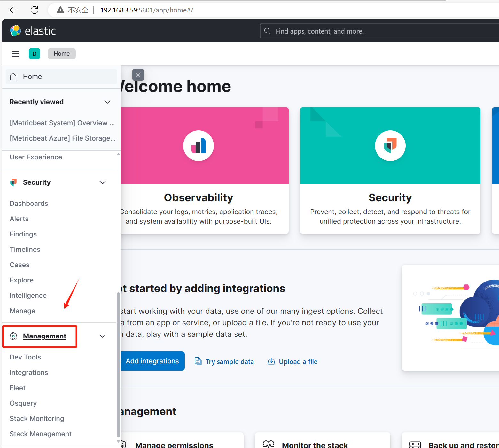Click the Security section title in the sidebar
This screenshot has width=499, height=448.
click(x=37, y=182)
